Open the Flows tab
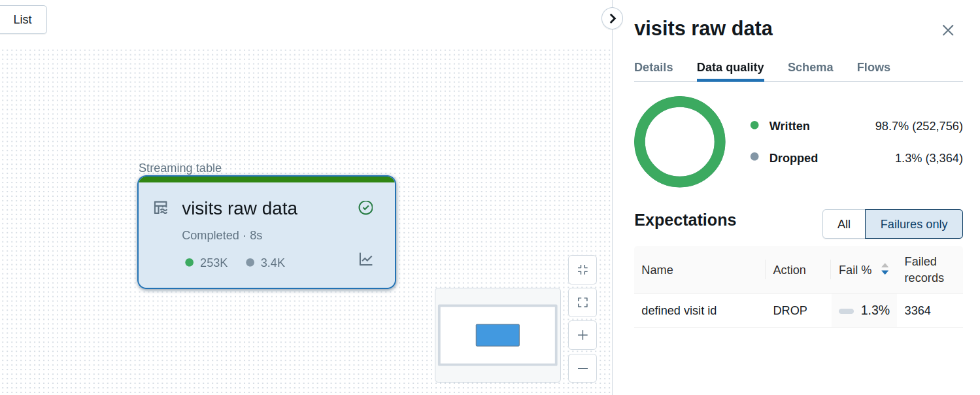The image size is (980, 395). point(873,67)
